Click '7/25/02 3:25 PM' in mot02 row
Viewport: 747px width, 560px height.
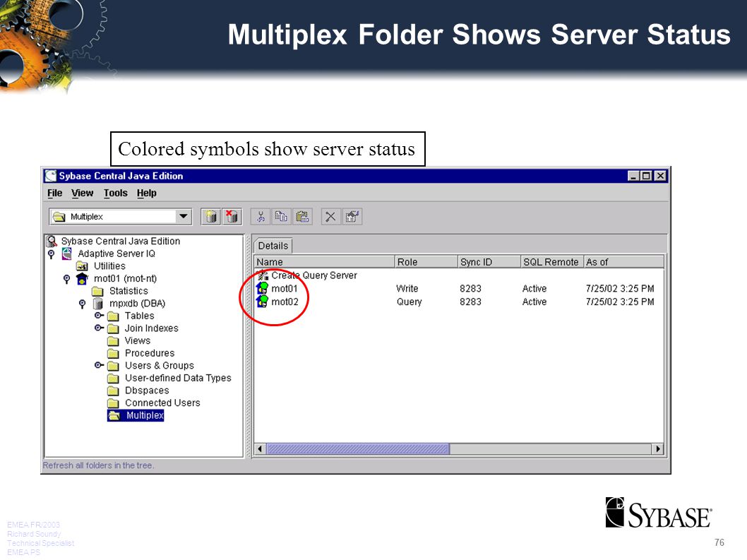pyautogui.click(x=620, y=302)
